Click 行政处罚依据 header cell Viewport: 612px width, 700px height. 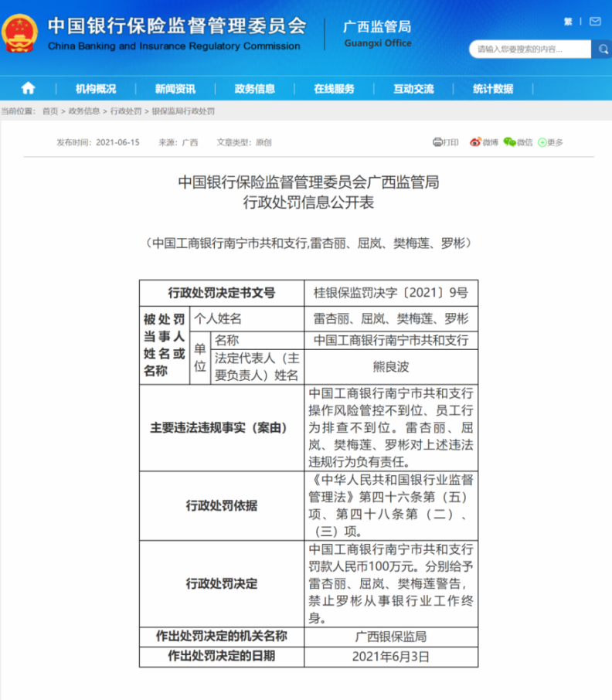tap(222, 506)
